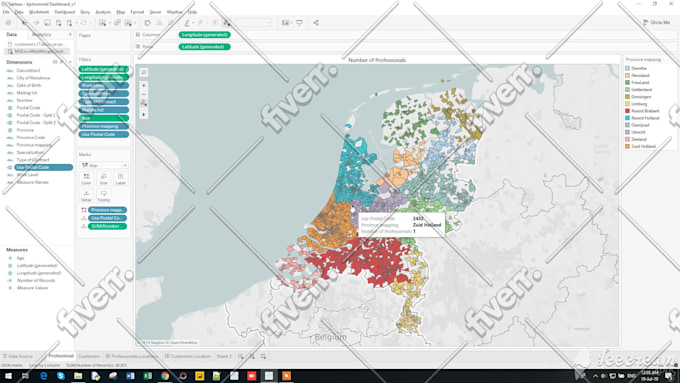Click the New story icon in the tab bar
680x383 pixels.
click(263, 357)
